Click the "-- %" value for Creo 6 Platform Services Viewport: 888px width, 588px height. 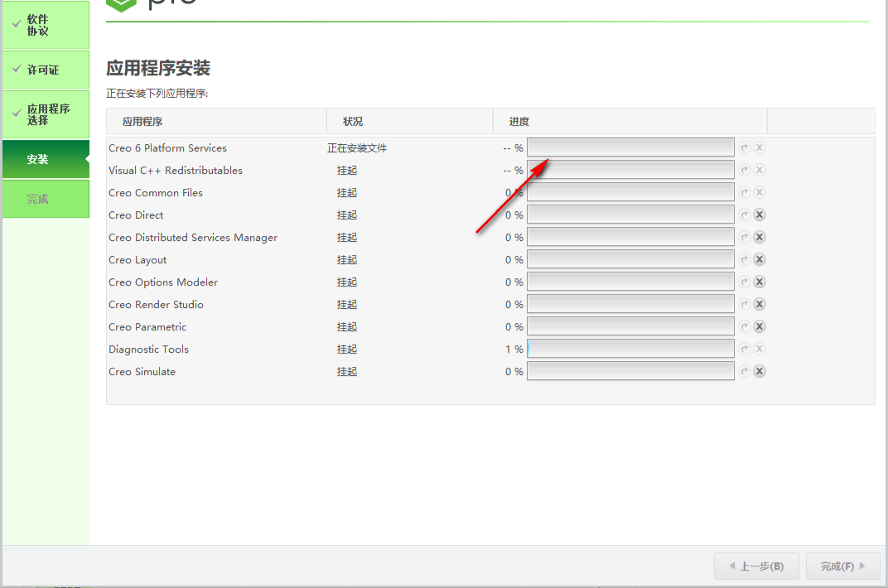pyautogui.click(x=513, y=147)
